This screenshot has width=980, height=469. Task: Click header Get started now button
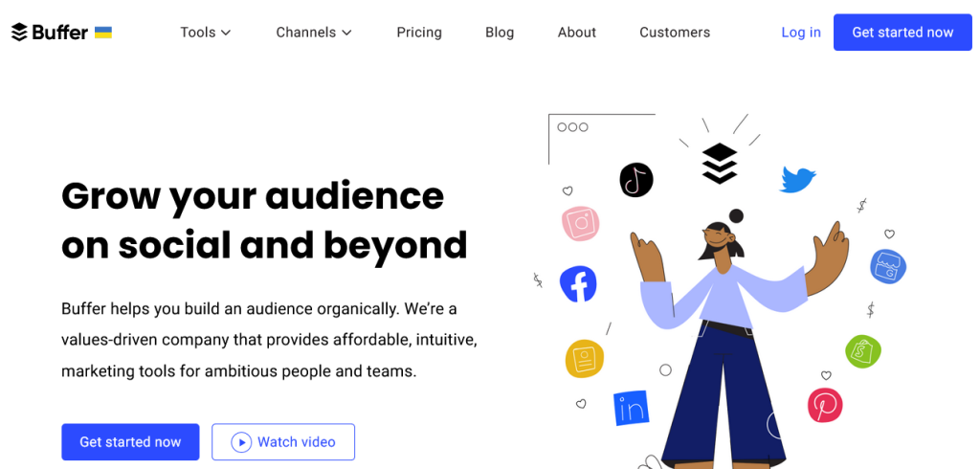(903, 32)
